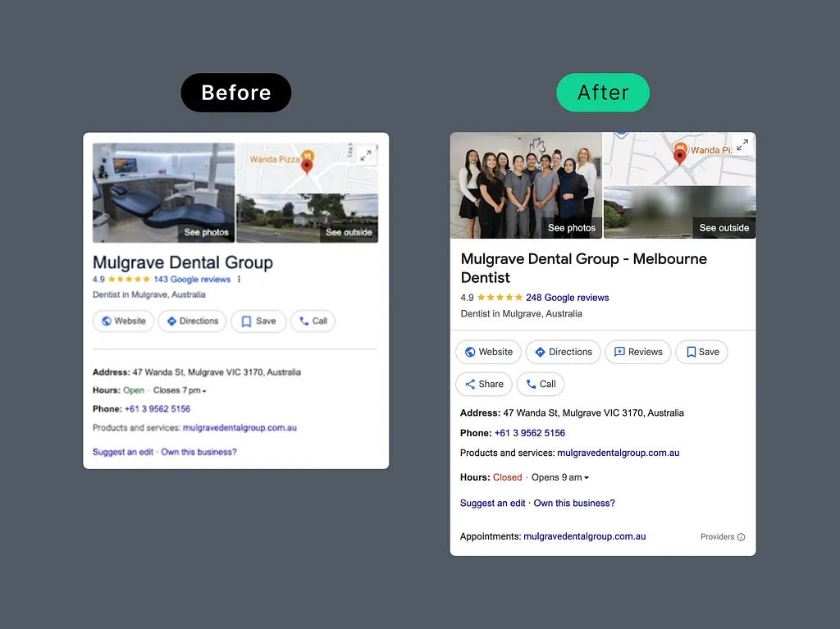This screenshot has height=629, width=840.
Task: Click 'Suggest an edit' in the After card
Action: click(x=492, y=504)
